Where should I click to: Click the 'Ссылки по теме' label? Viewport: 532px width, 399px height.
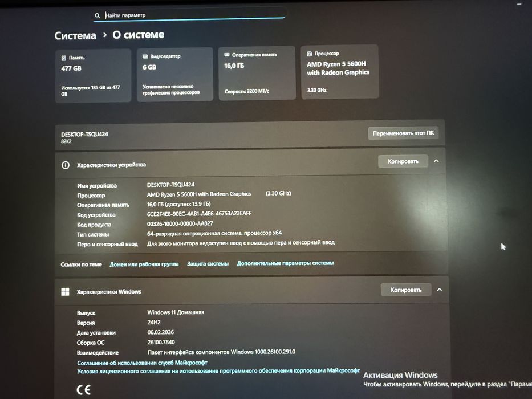(x=81, y=264)
